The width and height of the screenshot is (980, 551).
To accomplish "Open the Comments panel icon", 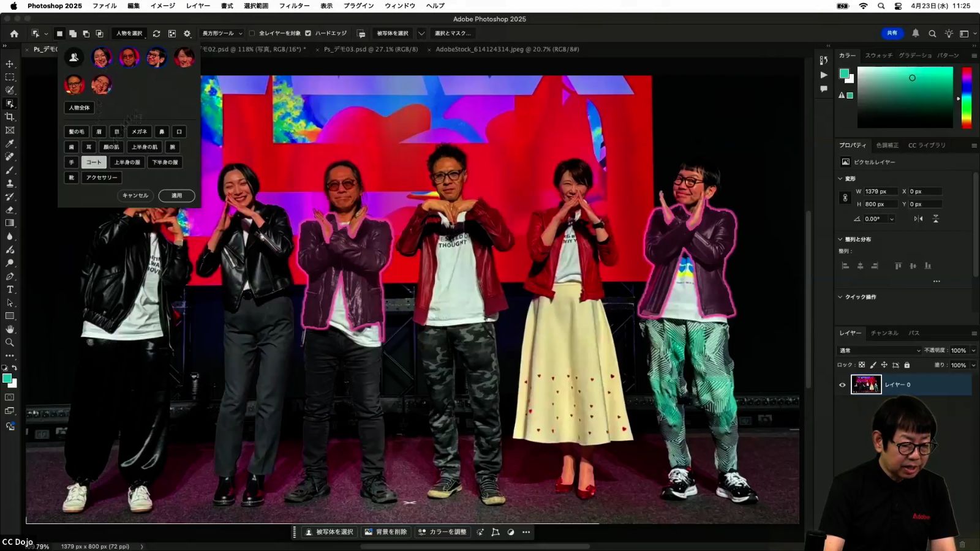I will [x=824, y=89].
